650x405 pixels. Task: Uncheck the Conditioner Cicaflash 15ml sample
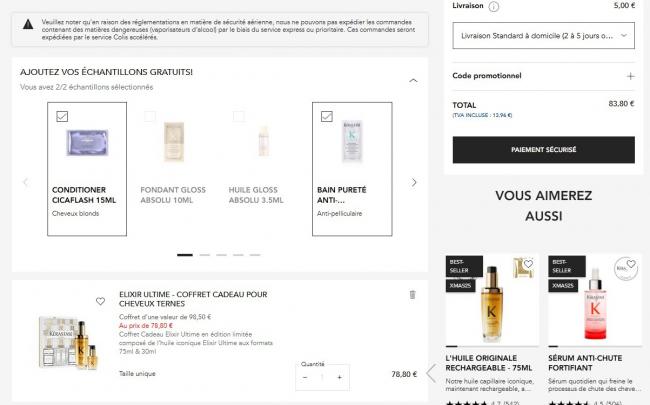pyautogui.click(x=62, y=116)
